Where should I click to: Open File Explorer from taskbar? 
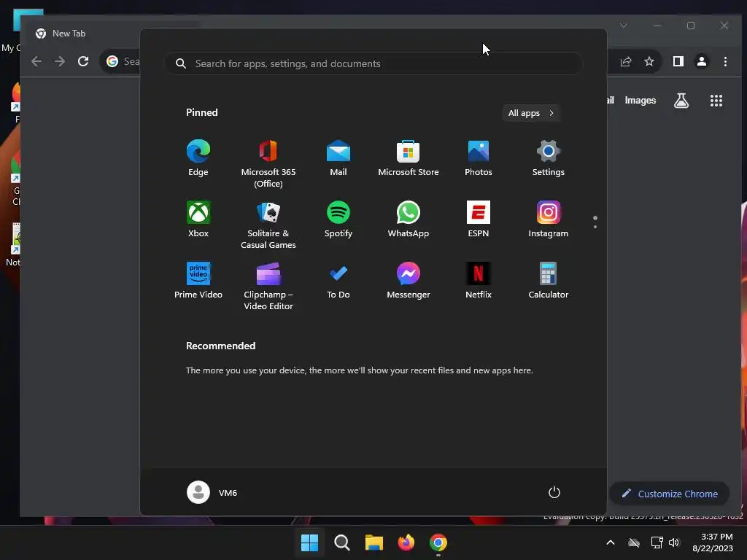[374, 542]
